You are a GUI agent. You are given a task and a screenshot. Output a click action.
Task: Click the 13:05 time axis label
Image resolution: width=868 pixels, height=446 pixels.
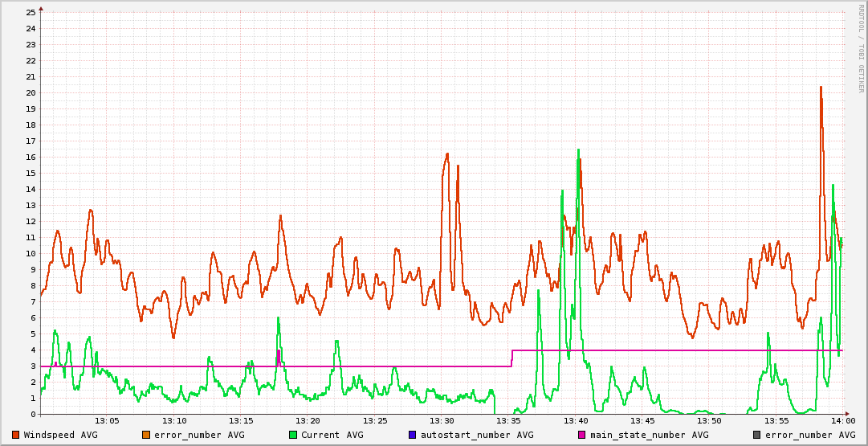[108, 421]
